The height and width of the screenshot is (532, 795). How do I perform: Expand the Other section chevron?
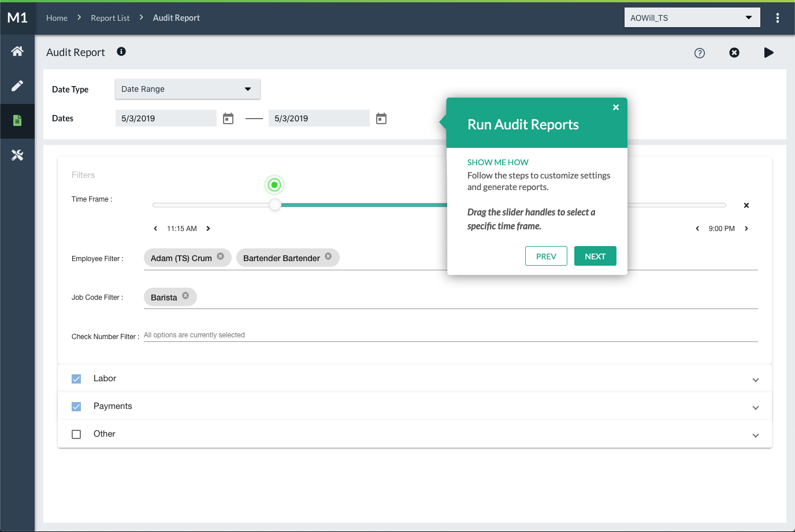pos(756,436)
